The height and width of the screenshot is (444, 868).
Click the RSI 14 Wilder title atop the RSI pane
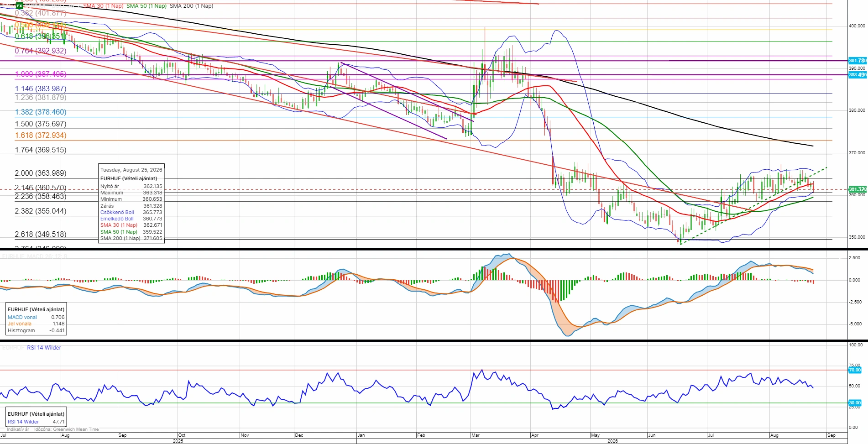click(44, 348)
